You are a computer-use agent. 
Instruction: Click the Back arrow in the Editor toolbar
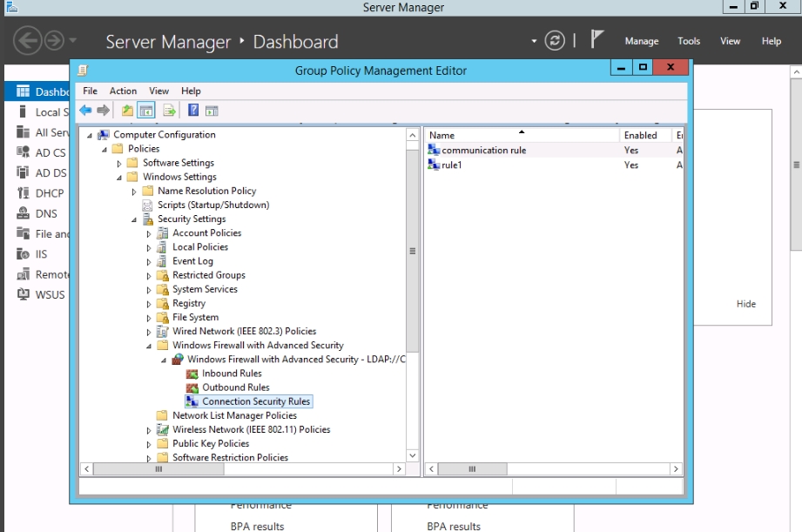(x=85, y=110)
